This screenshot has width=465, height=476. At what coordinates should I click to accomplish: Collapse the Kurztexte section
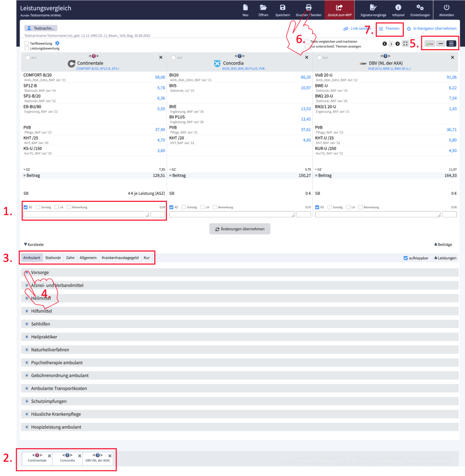[x=33, y=245]
